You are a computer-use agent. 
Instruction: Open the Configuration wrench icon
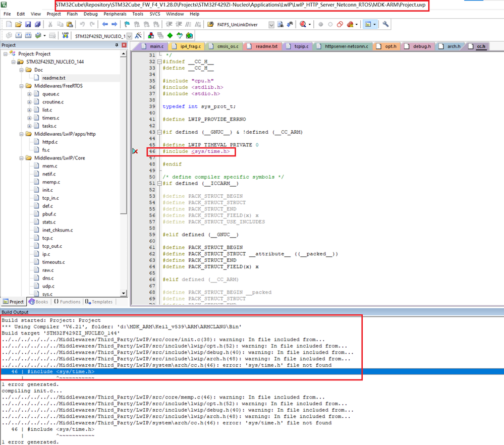pyautogui.click(x=386, y=24)
